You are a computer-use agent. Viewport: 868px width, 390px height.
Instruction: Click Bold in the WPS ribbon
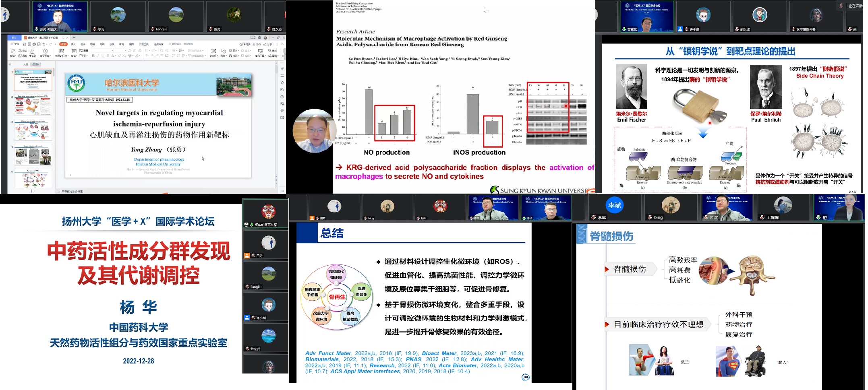click(x=93, y=56)
